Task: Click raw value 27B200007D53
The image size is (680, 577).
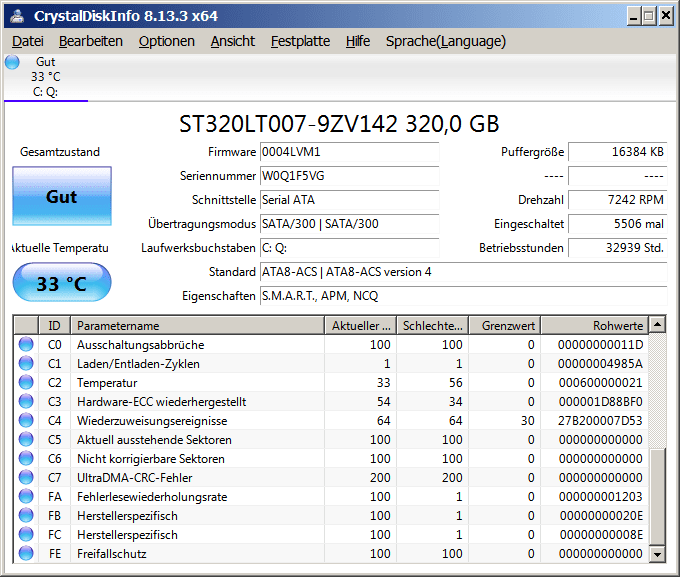Action: [x=600, y=421]
